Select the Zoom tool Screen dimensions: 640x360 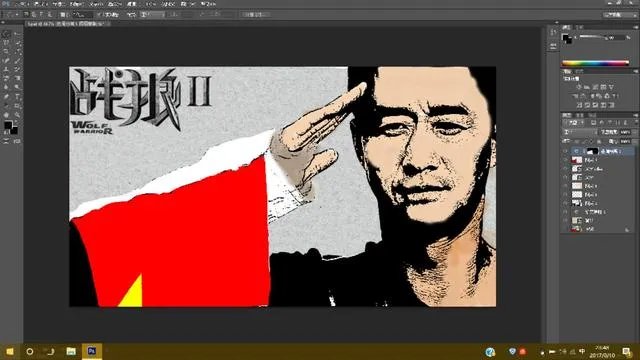tap(18, 115)
